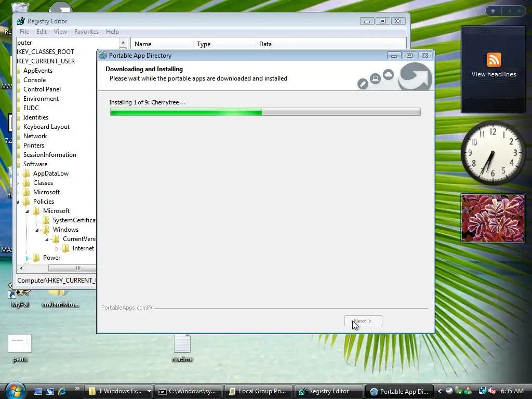
Task: Click the tree scroll-left arrow
Action: (21, 268)
